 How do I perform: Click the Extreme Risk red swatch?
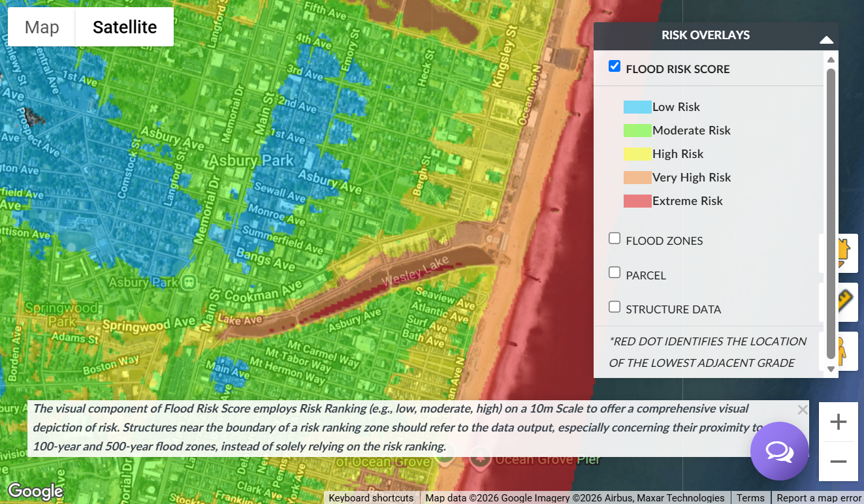pos(637,201)
